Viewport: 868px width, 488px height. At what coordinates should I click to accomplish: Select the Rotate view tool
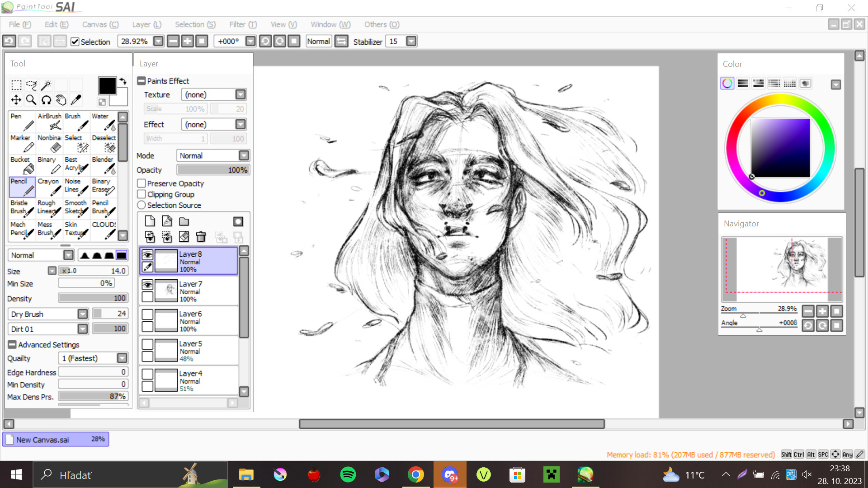pos(46,100)
